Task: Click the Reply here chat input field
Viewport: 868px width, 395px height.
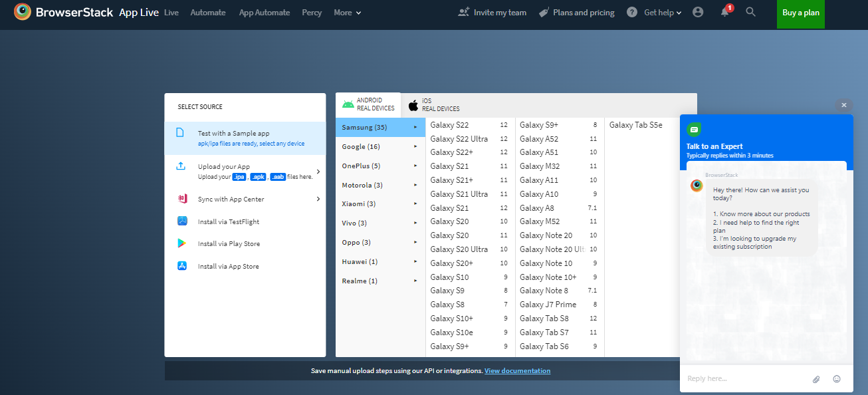Action: tap(744, 378)
